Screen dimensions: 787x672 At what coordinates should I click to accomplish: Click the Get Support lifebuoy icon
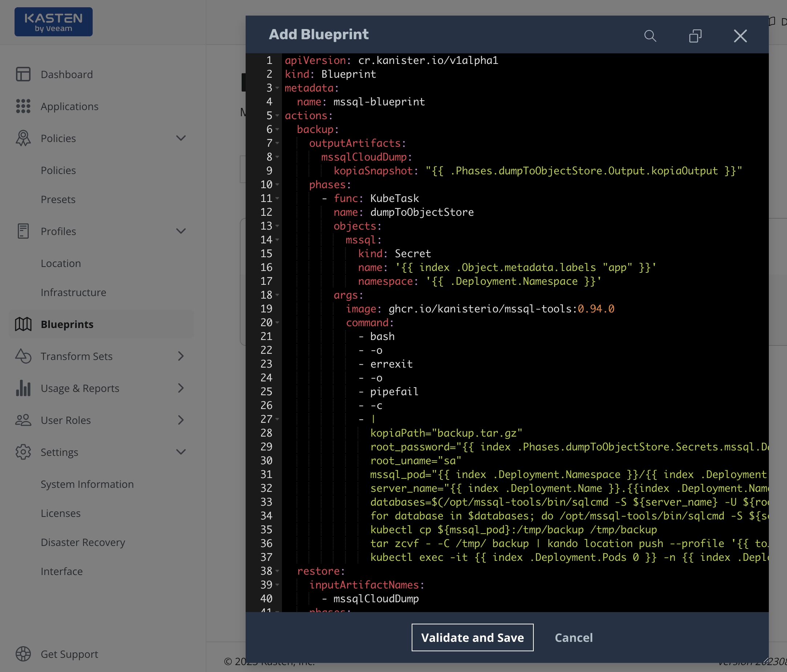[x=23, y=654]
